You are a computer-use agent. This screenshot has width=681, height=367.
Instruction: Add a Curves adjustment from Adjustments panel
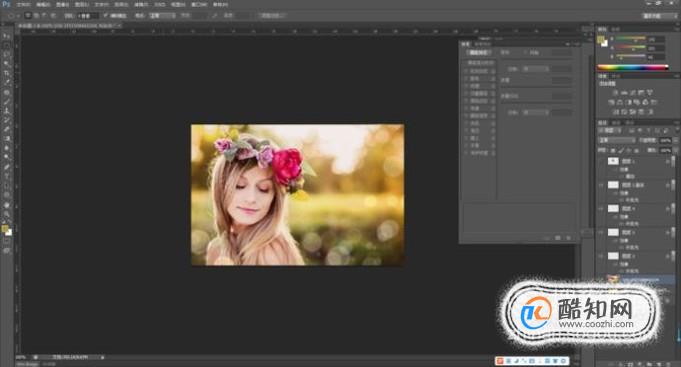pos(633,93)
